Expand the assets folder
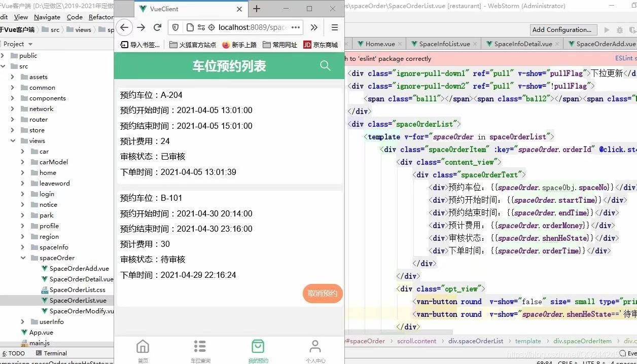Viewport: 637px width, 364px height. [13, 77]
